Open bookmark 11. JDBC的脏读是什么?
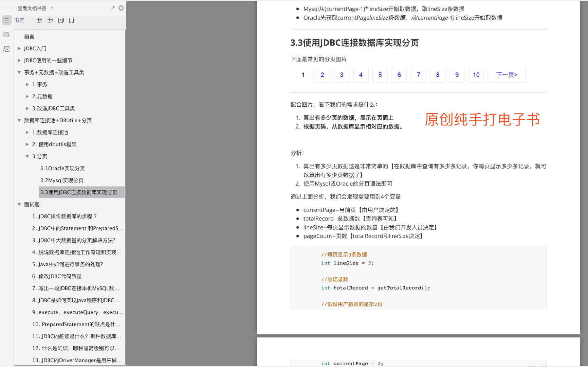588x367 pixels. click(77, 336)
